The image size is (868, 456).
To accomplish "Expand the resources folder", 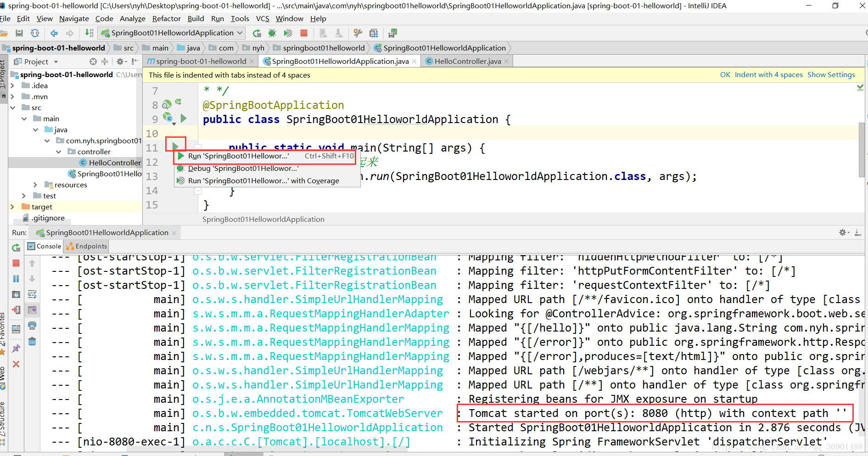I will point(35,185).
